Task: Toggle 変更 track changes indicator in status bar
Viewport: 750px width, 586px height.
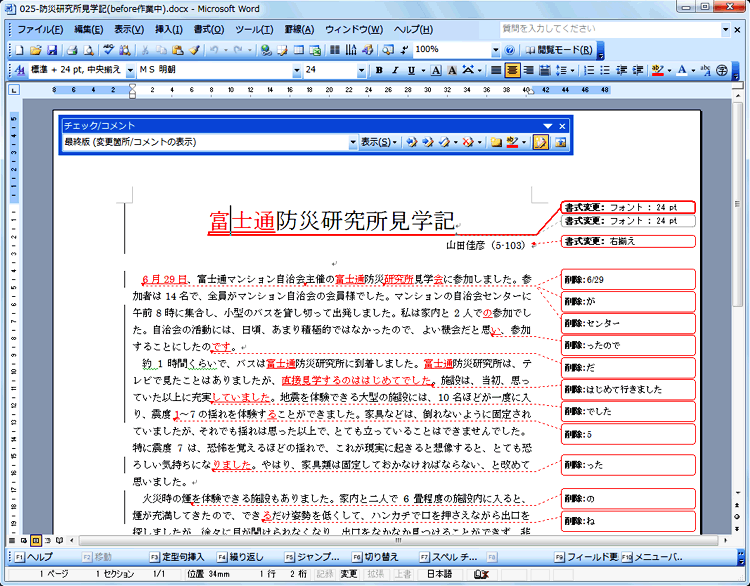Action: coord(349,574)
